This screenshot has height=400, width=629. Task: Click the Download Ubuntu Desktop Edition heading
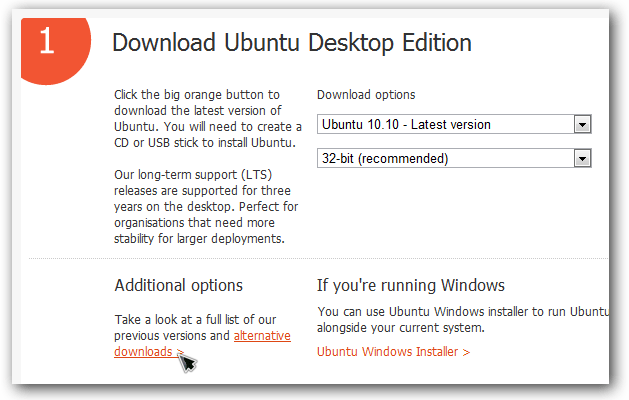click(292, 43)
